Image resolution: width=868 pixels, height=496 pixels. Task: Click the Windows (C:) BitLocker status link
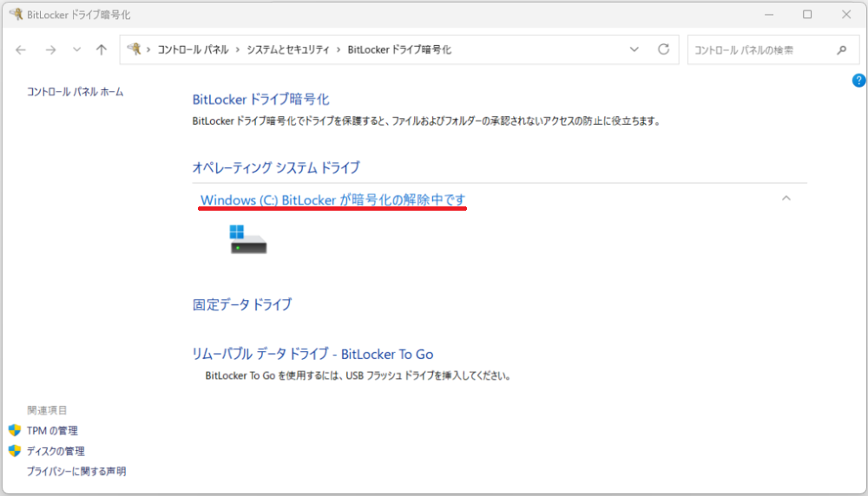[x=333, y=200]
